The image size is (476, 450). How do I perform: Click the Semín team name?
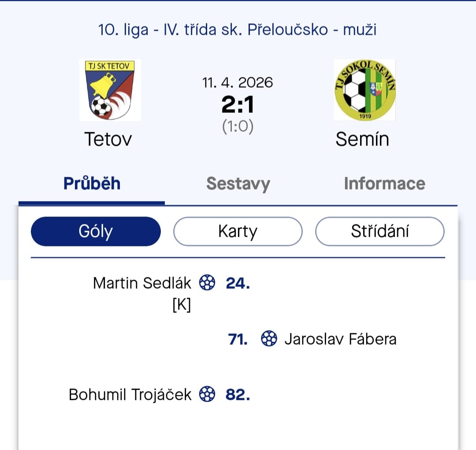(363, 138)
